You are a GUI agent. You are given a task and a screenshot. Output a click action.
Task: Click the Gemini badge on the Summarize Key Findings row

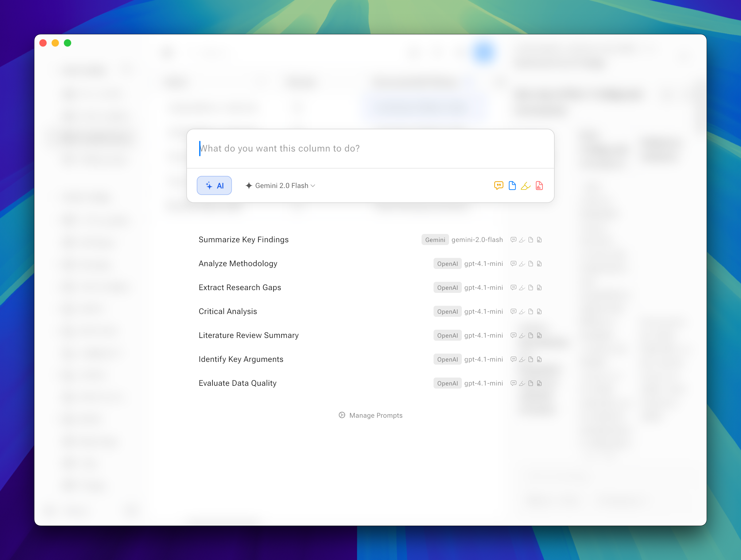(435, 240)
